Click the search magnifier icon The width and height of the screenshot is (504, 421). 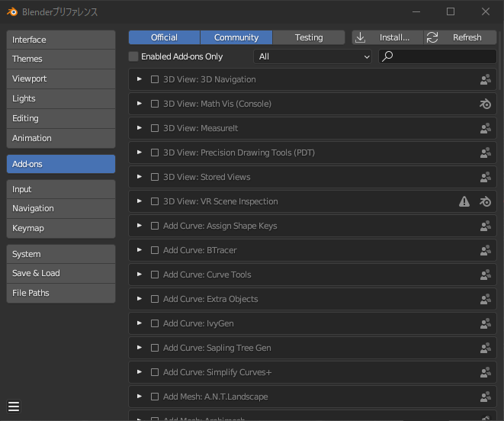tap(387, 56)
